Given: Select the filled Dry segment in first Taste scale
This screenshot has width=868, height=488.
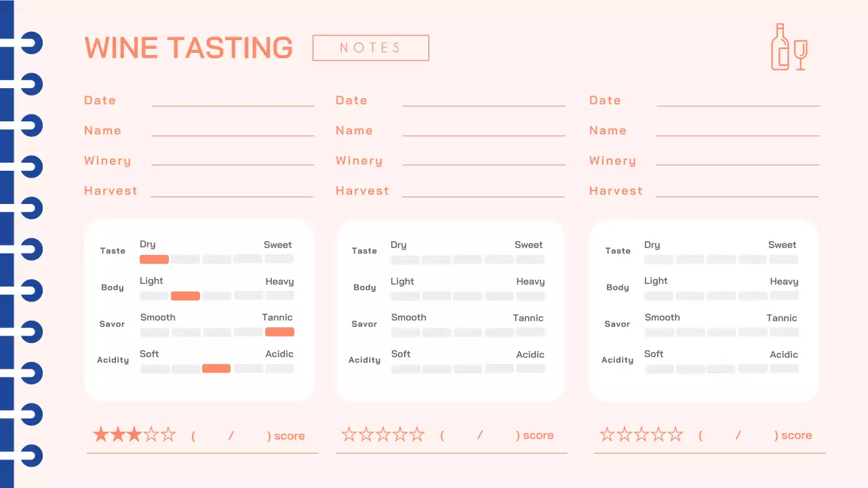Looking at the screenshot, I should click(x=154, y=259).
